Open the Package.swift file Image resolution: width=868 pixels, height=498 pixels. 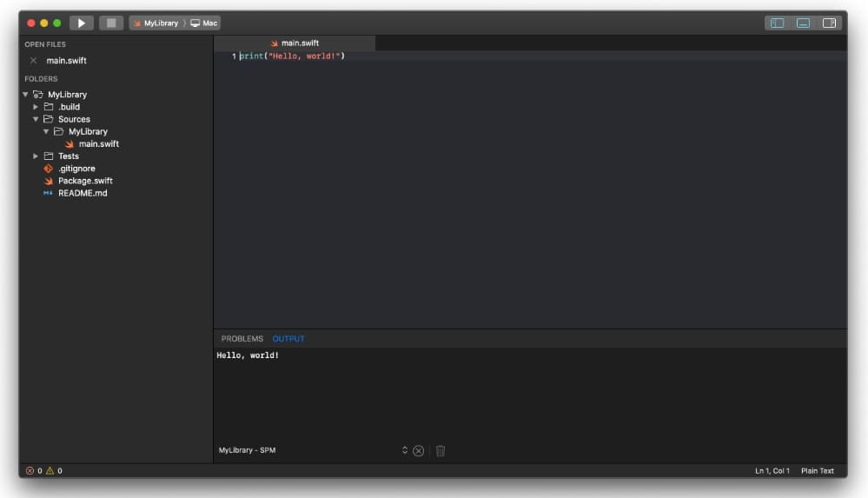coord(85,181)
